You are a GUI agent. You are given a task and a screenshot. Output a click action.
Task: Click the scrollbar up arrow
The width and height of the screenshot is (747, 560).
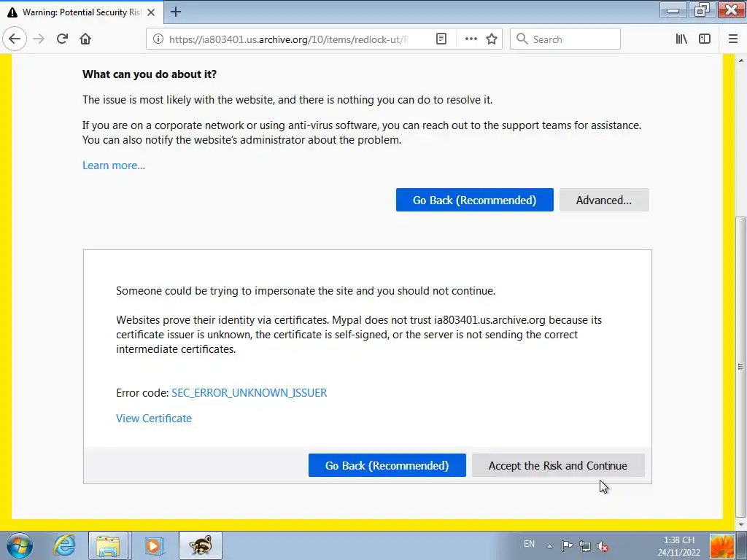pyautogui.click(x=740, y=61)
